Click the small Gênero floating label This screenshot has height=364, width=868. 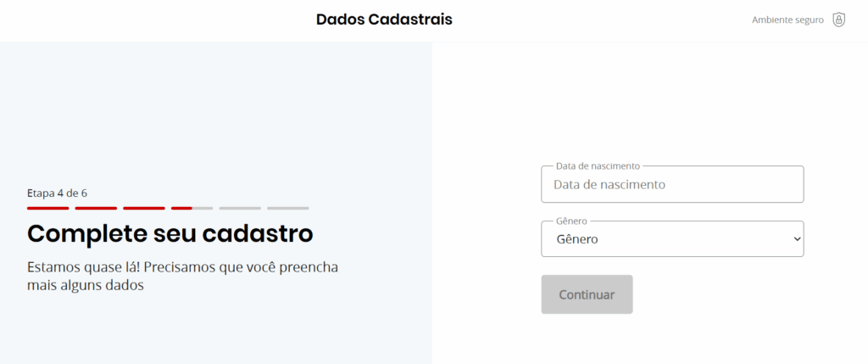571,221
